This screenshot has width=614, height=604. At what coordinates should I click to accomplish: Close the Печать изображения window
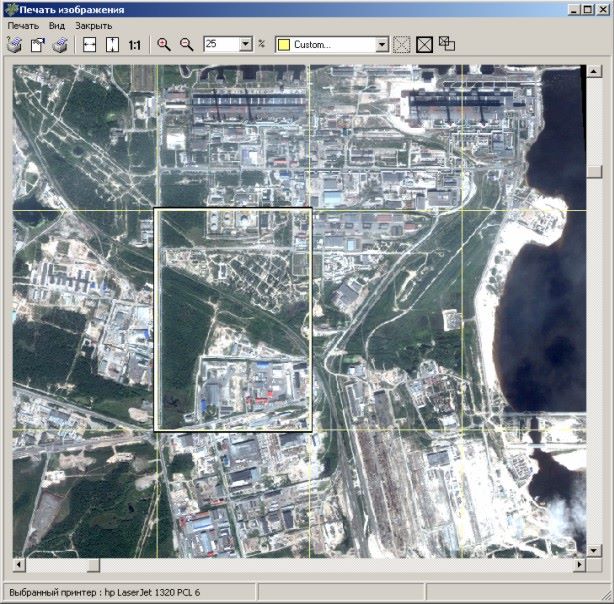coord(602,10)
